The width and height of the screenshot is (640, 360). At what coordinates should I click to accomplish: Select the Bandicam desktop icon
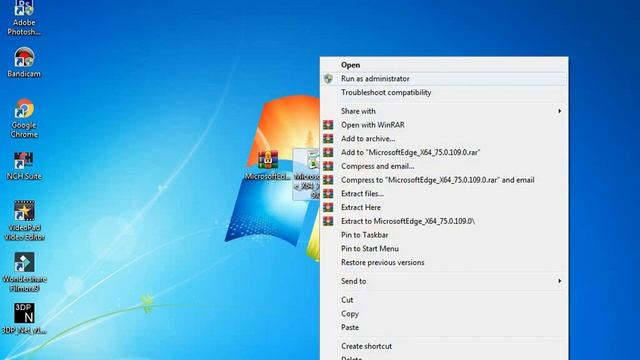pyautogui.click(x=24, y=62)
